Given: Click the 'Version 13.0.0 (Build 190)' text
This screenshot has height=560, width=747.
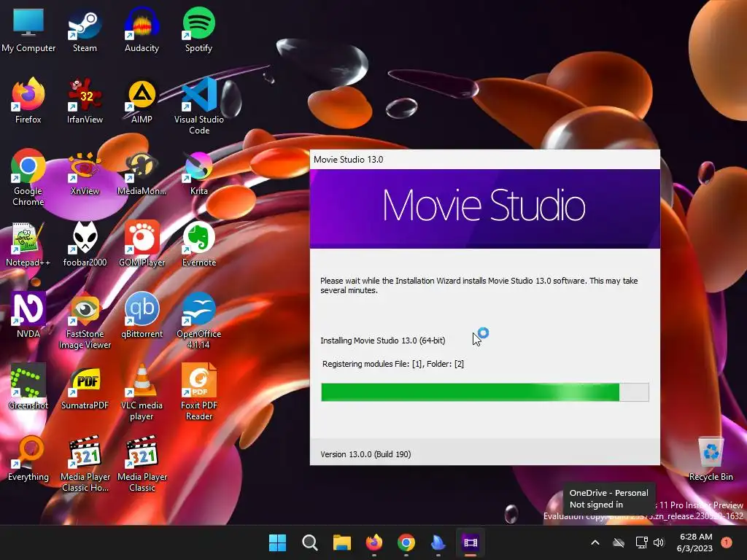Looking at the screenshot, I should point(365,454).
